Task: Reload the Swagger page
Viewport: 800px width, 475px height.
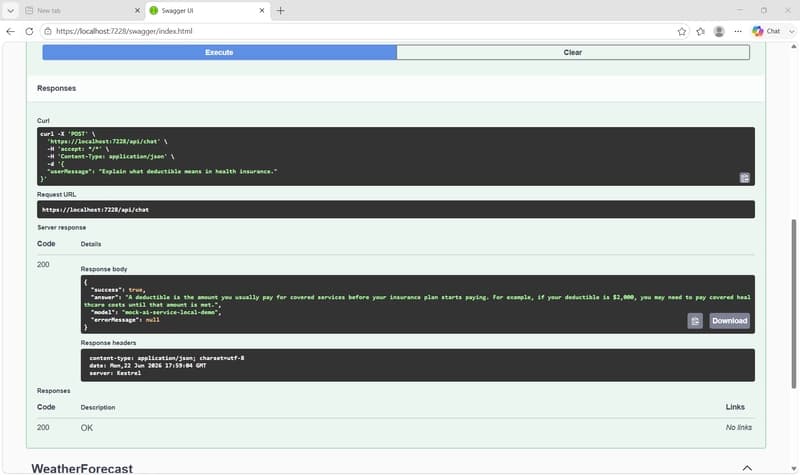Action: pyautogui.click(x=29, y=31)
